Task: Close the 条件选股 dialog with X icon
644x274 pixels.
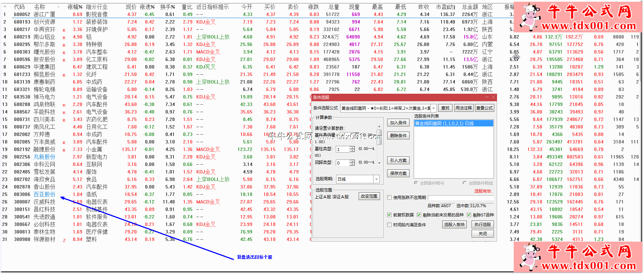Action: point(493,97)
